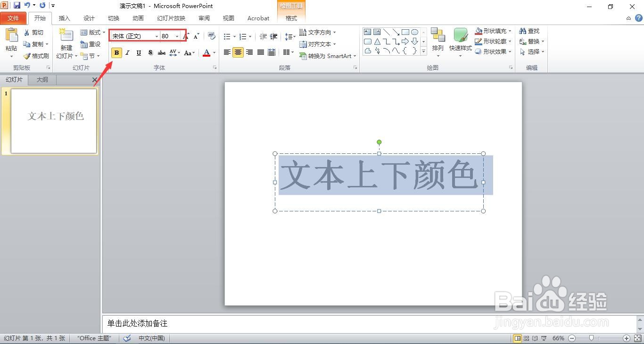The image size is (644, 344).
Task: Toggle Bold formatting off
Action: coord(116,53)
